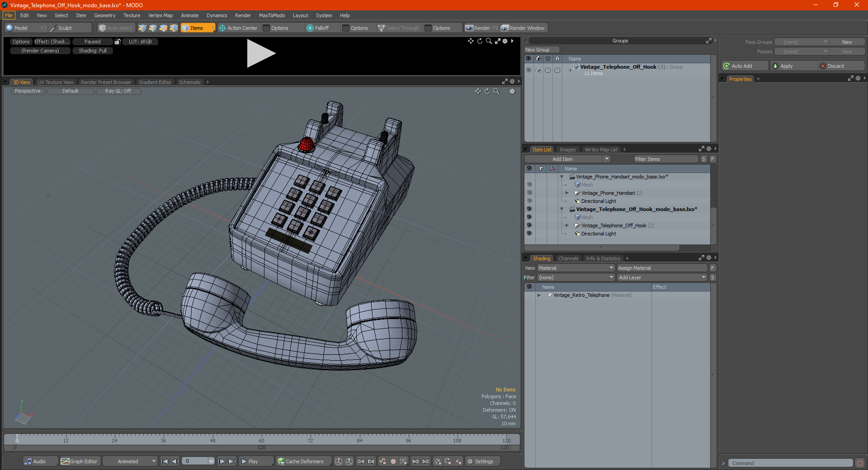The image size is (868, 470).
Task: Hide the last Directional Light item
Action: tap(529, 234)
